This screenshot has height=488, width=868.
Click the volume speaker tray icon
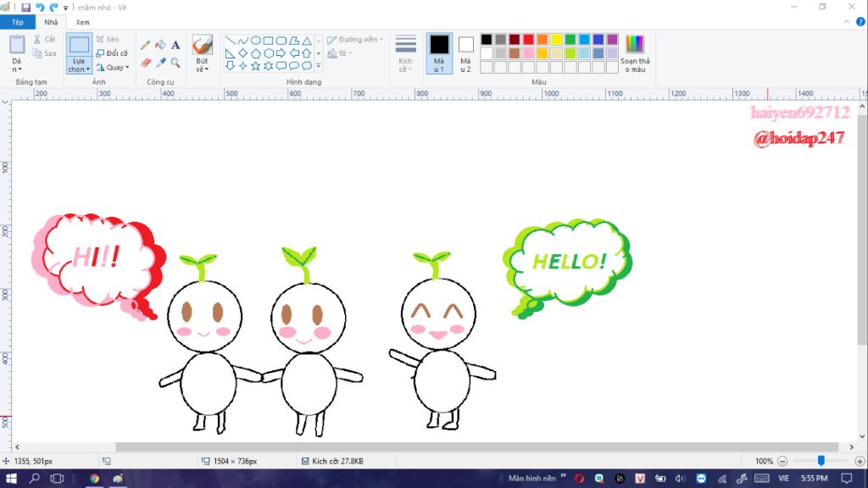[x=681, y=479]
